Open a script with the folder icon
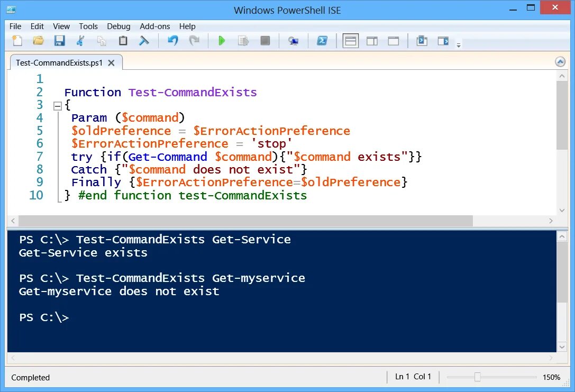Viewport: 575px width, 392px height. [38, 40]
